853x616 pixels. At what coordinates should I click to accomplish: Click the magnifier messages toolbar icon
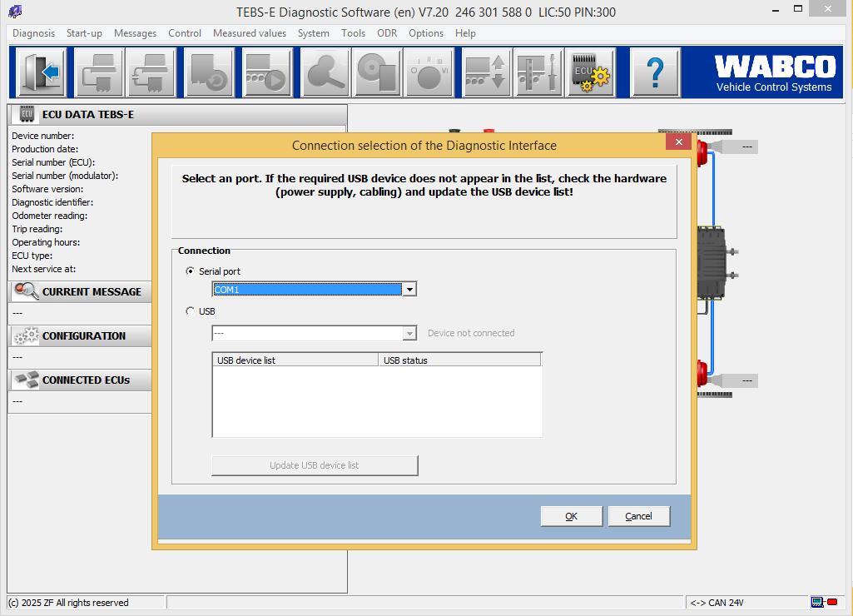pyautogui.click(x=325, y=72)
